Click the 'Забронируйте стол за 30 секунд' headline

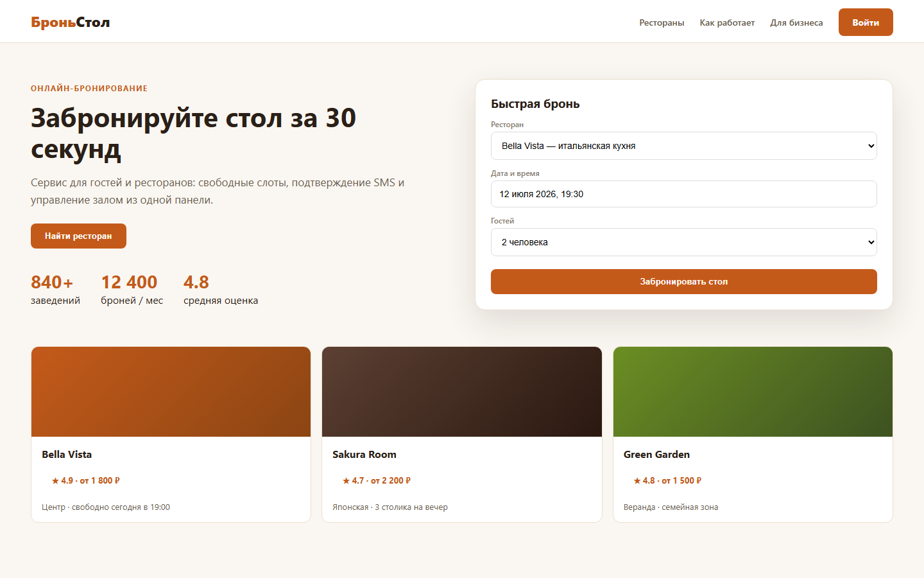(193, 134)
